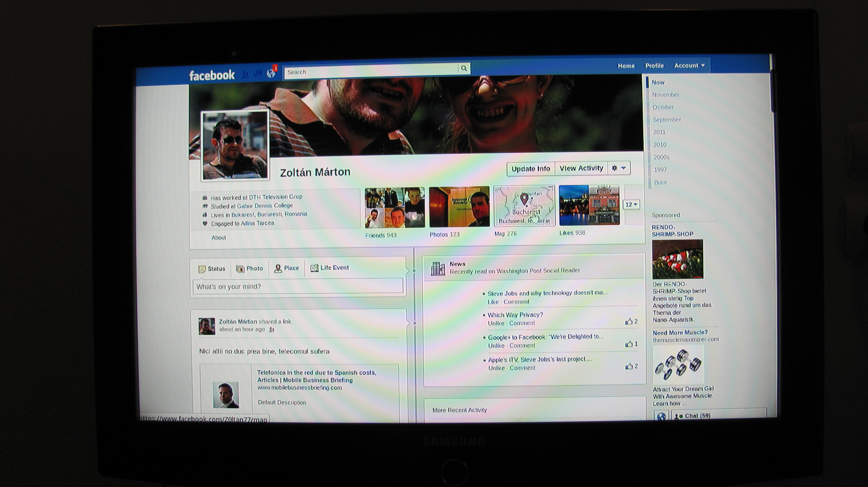Click the search magnifier button
This screenshot has width=868, height=487.
point(464,69)
